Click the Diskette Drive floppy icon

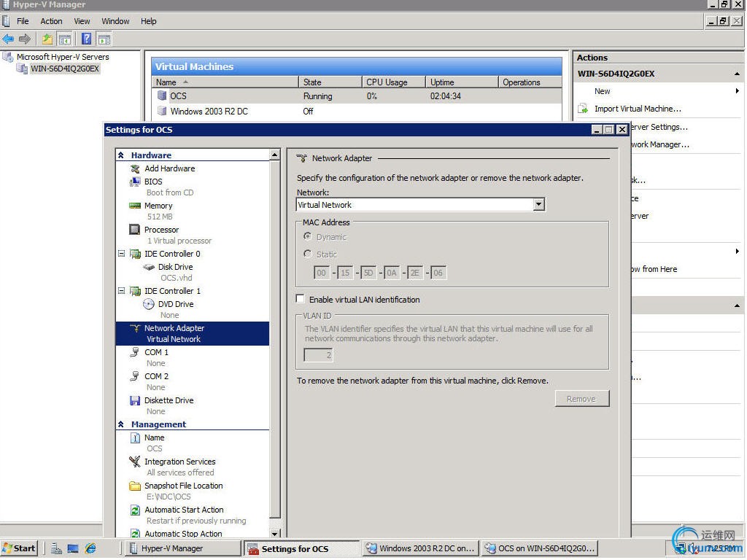(x=135, y=400)
